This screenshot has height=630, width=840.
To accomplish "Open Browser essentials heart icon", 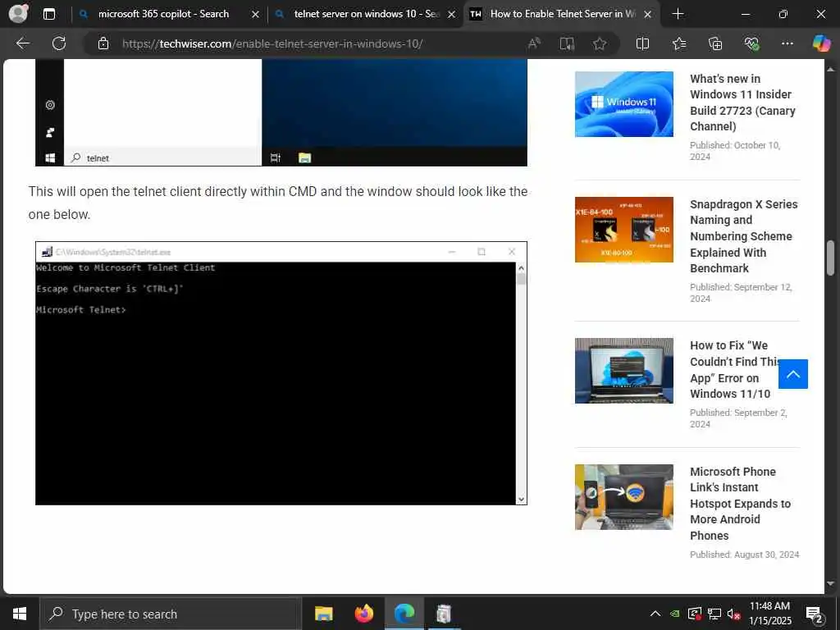I will (x=751, y=43).
